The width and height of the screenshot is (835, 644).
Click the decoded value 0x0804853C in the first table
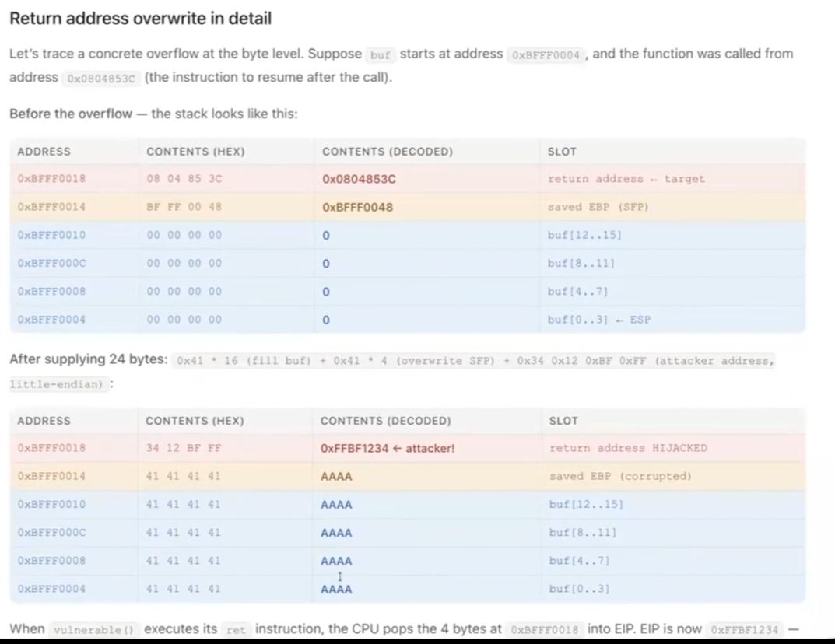point(359,179)
